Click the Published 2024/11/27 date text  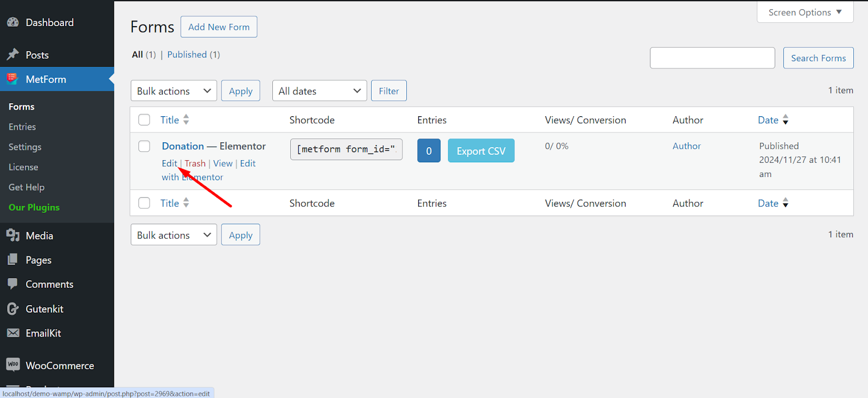tap(800, 160)
